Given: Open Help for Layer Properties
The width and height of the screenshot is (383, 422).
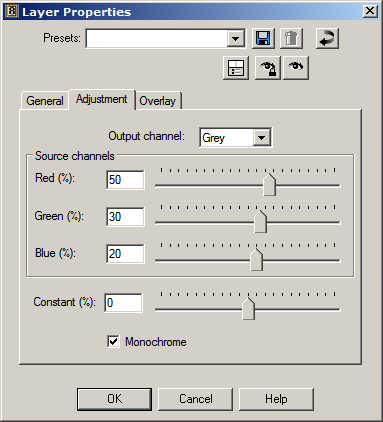Looking at the screenshot, I should tap(276, 399).
